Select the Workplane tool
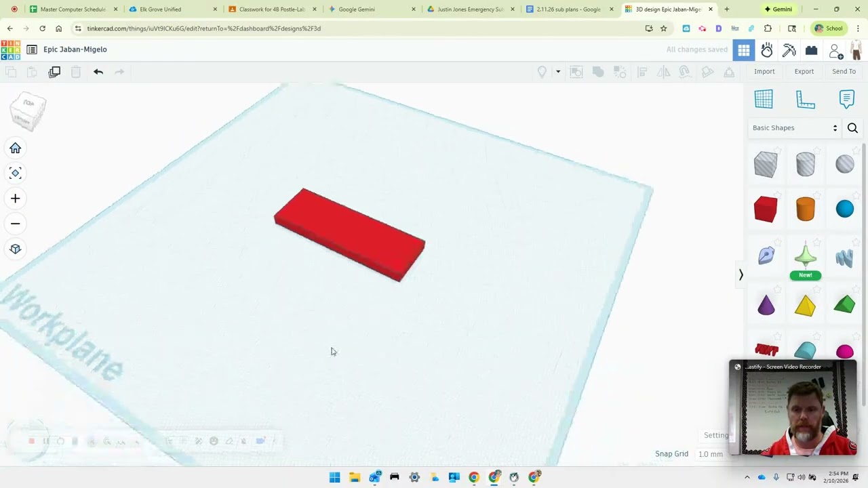 click(764, 99)
